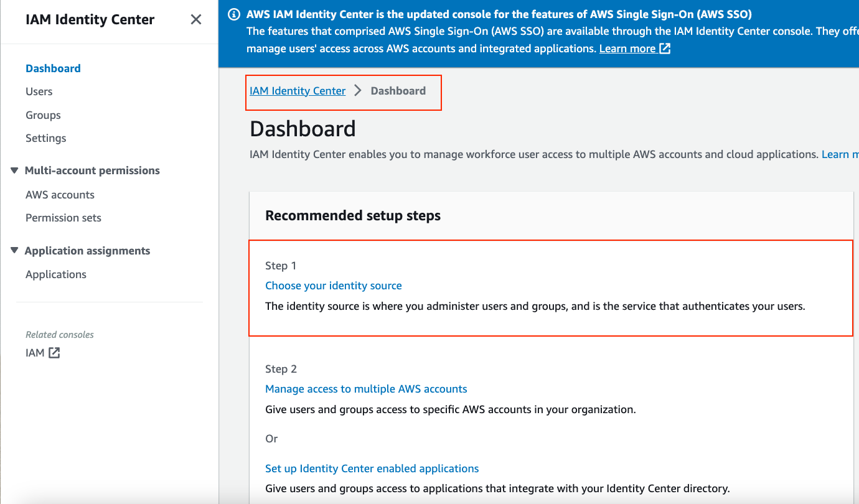Click the breadcrumb chevron after IAM Identity Center
Image resolution: width=859 pixels, height=504 pixels.
click(357, 90)
